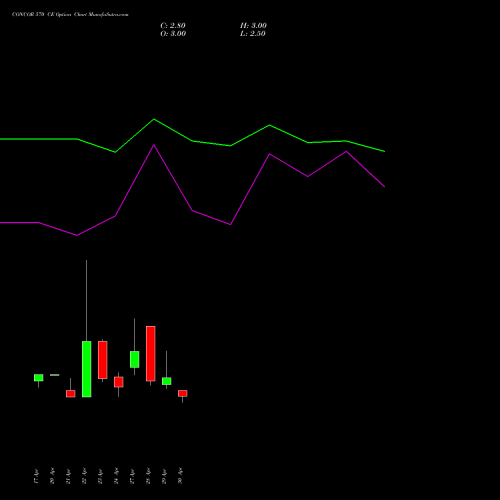Select the 21 Apr red candlestick

click(x=71, y=394)
